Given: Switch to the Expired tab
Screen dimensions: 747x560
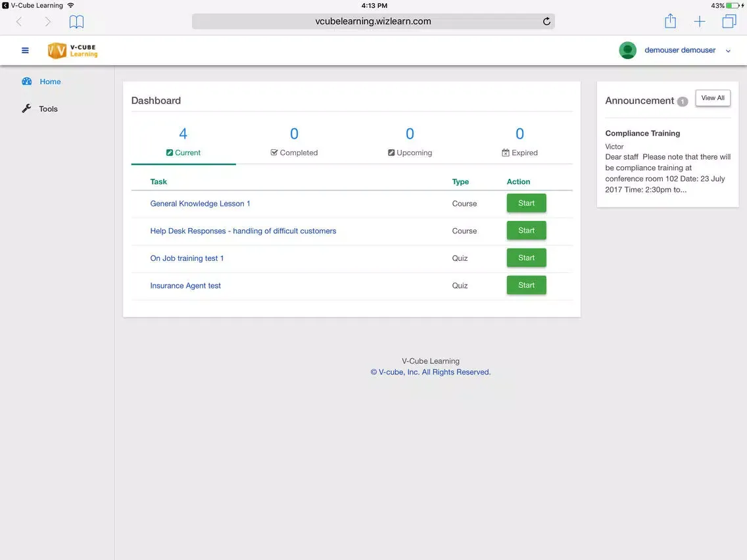Looking at the screenshot, I should point(519,142).
